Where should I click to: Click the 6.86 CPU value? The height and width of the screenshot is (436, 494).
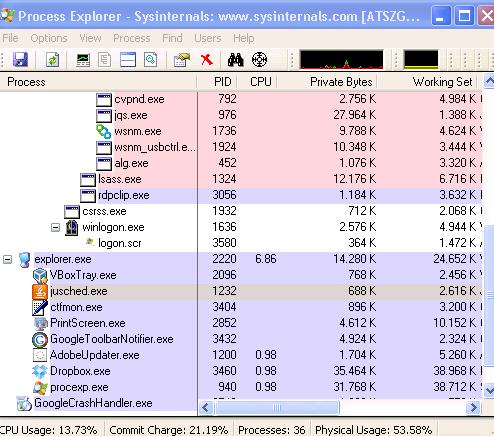(266, 259)
